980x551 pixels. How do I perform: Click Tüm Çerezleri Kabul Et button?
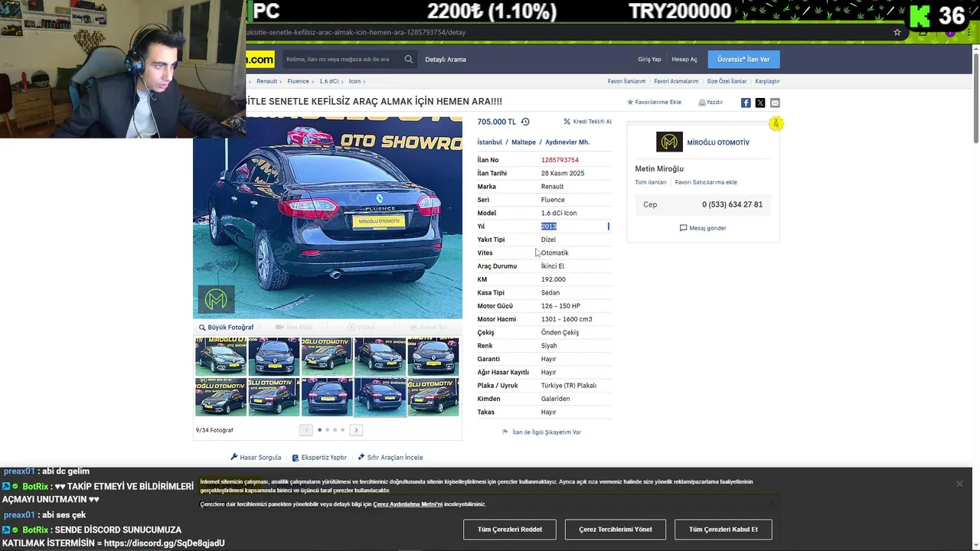point(724,530)
